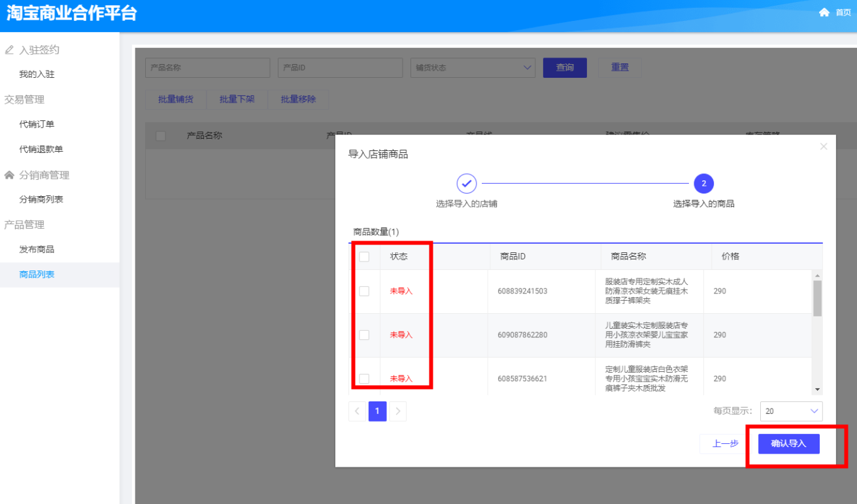Screen dimensions: 857x504
Task: Click the completed step checkmark circle
Action: click(x=466, y=184)
